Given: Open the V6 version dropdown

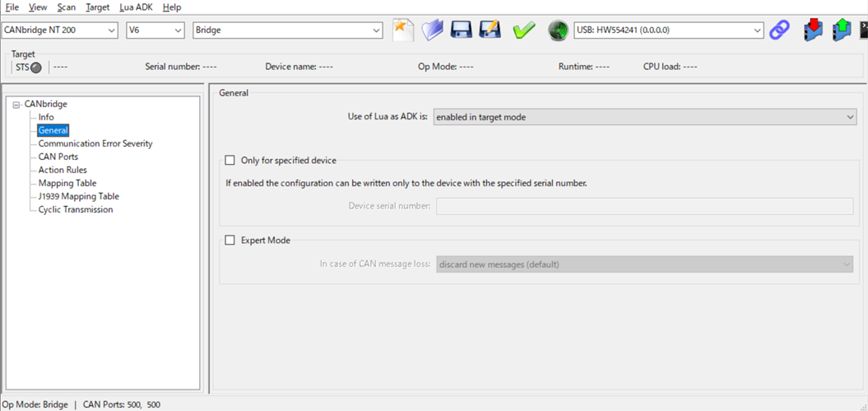Looking at the screenshot, I should point(155,30).
